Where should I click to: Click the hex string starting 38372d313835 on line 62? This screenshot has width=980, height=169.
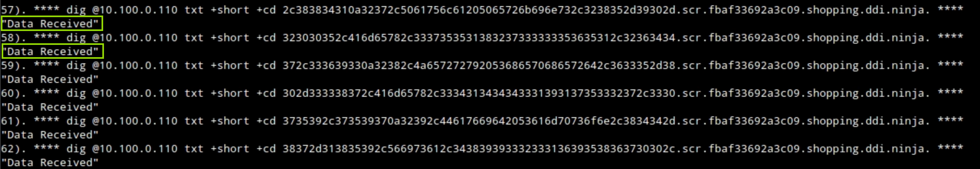(479, 149)
